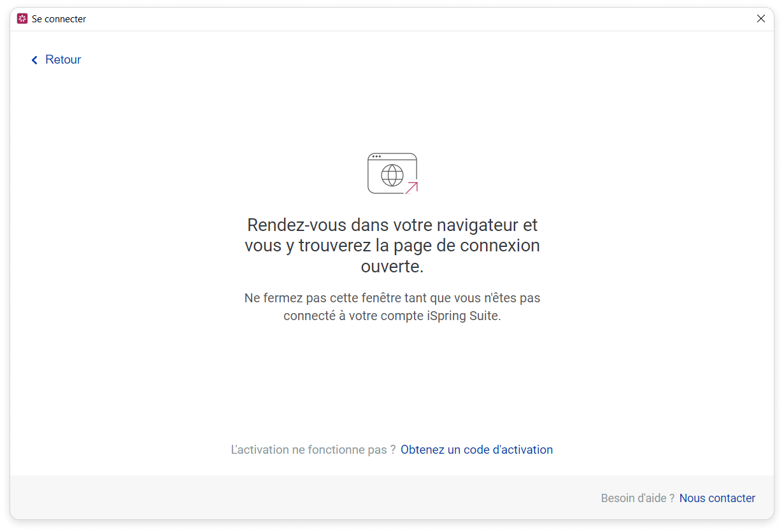Click empty middle of the title bar

(414, 19)
